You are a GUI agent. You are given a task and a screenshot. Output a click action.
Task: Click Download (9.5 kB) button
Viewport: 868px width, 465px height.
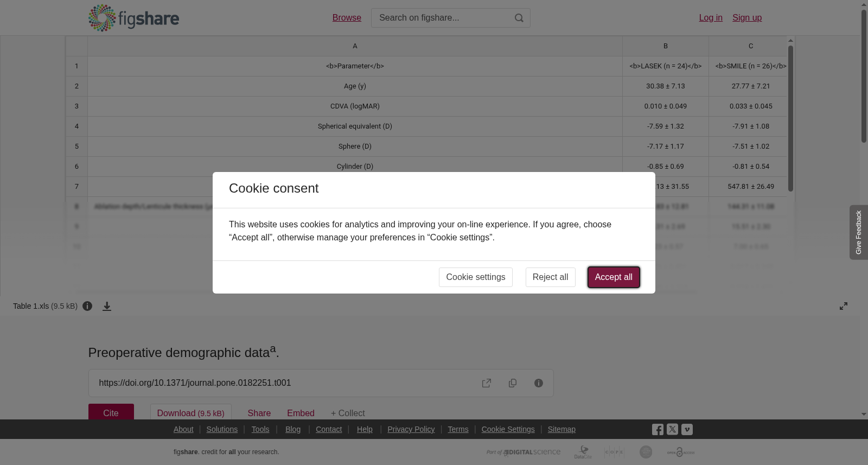[191, 412]
